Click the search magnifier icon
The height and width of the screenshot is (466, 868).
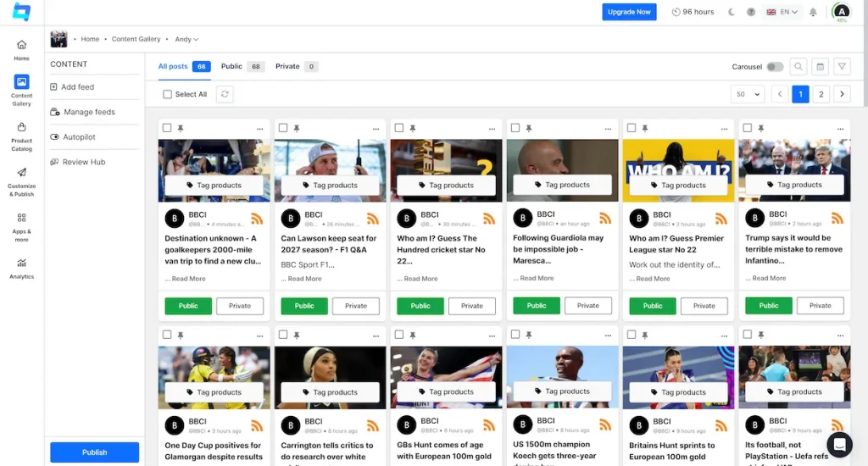click(798, 66)
